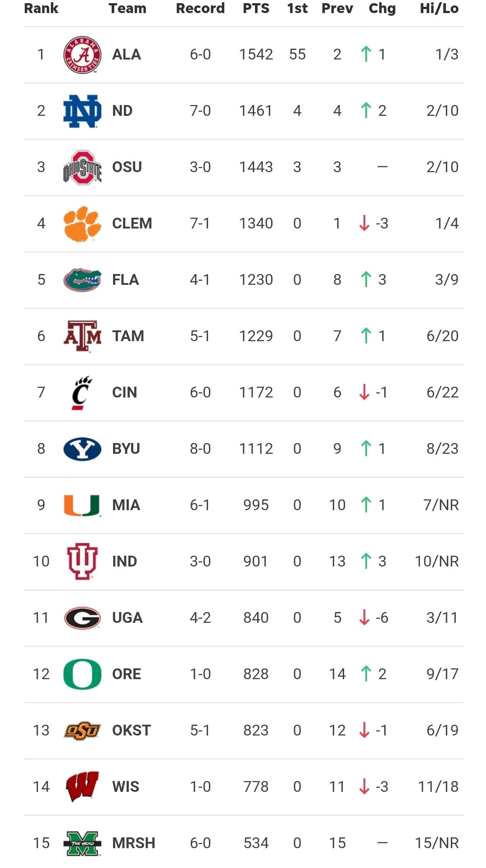Click the CLEM team name

pyautogui.click(x=132, y=224)
